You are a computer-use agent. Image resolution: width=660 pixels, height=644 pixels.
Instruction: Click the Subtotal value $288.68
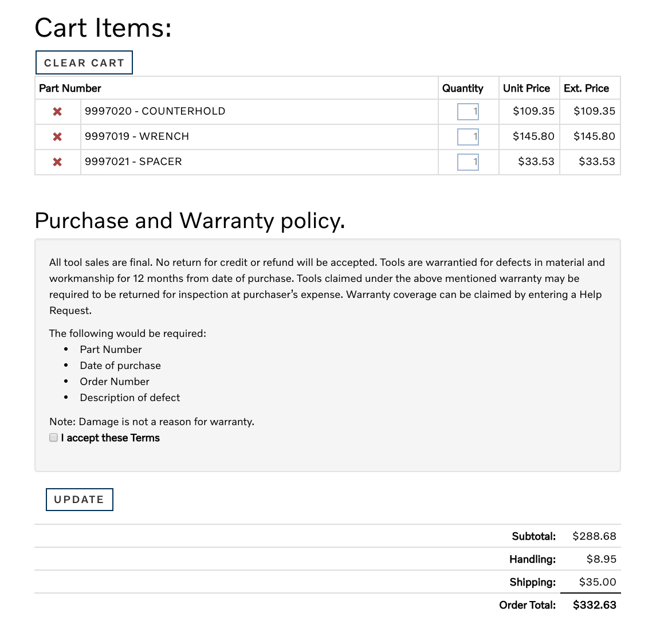[594, 536]
